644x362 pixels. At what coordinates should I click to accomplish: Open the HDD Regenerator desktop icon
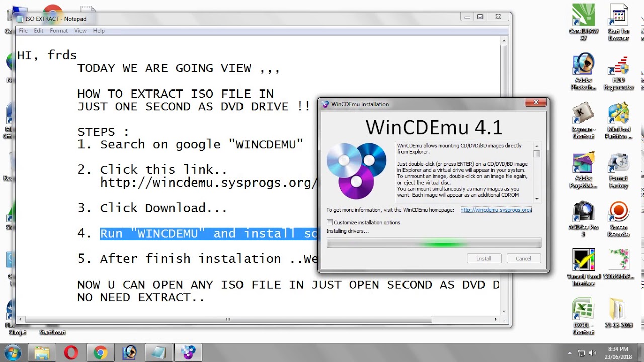coord(618,71)
